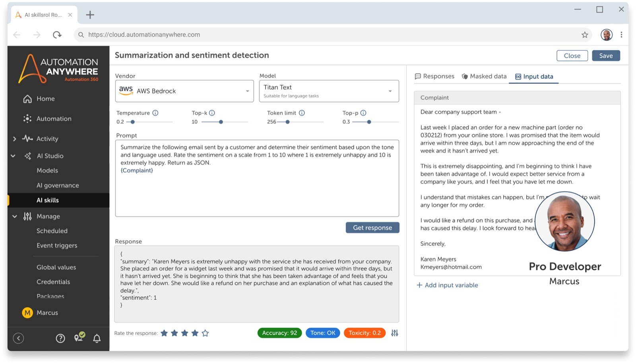Rate response with third star
636x364 pixels.
pos(185,333)
